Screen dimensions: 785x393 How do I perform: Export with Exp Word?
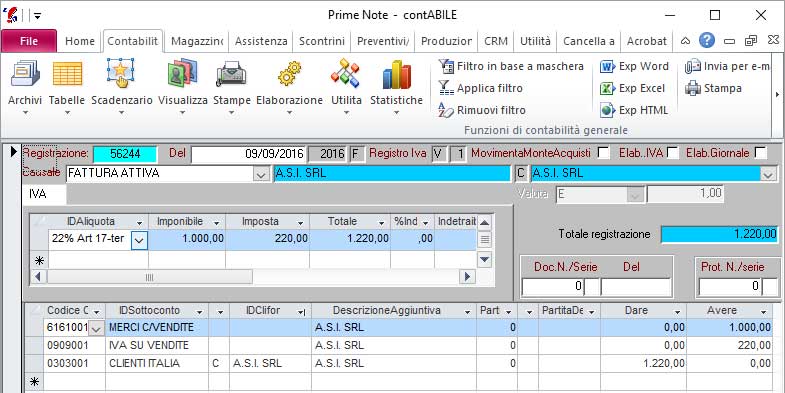point(634,66)
